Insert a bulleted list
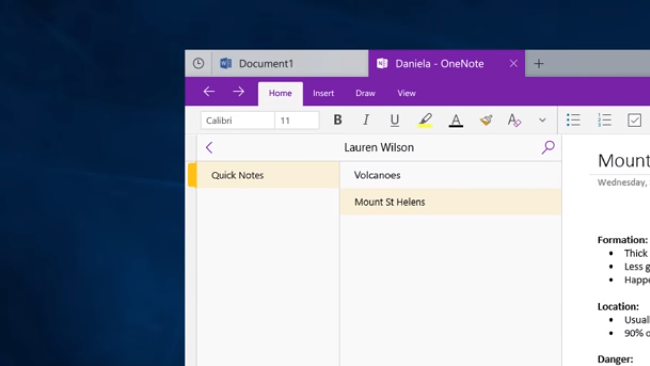650x366 pixels. [573, 120]
